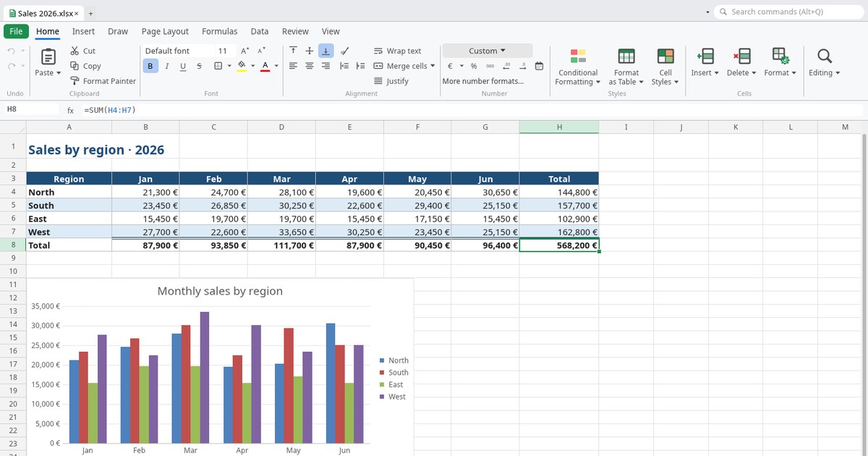868x456 pixels.
Task: Open the Format as Table dropdown
Action: click(x=626, y=67)
